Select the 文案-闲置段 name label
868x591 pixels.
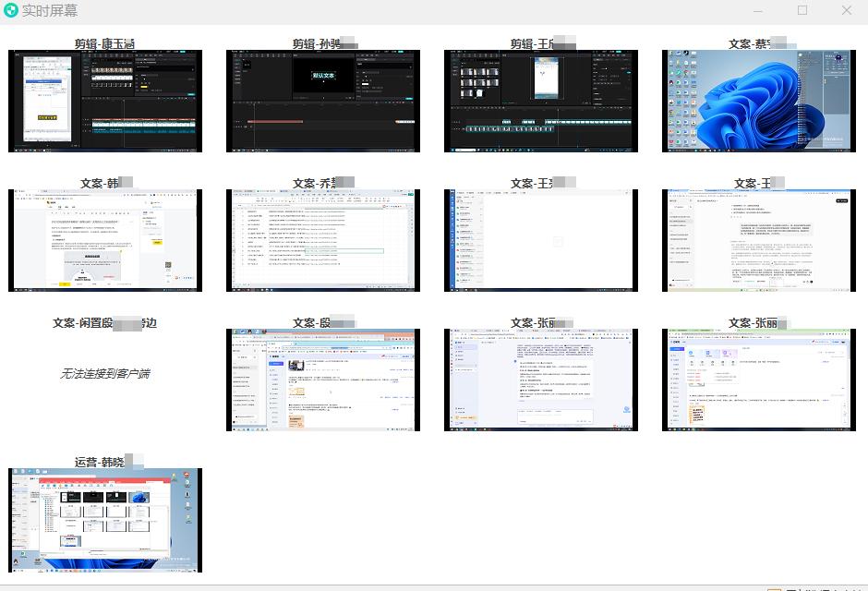coord(104,322)
